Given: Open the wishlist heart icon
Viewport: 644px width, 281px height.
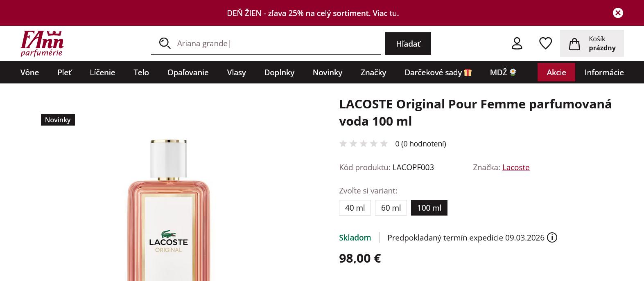Looking at the screenshot, I should [545, 43].
